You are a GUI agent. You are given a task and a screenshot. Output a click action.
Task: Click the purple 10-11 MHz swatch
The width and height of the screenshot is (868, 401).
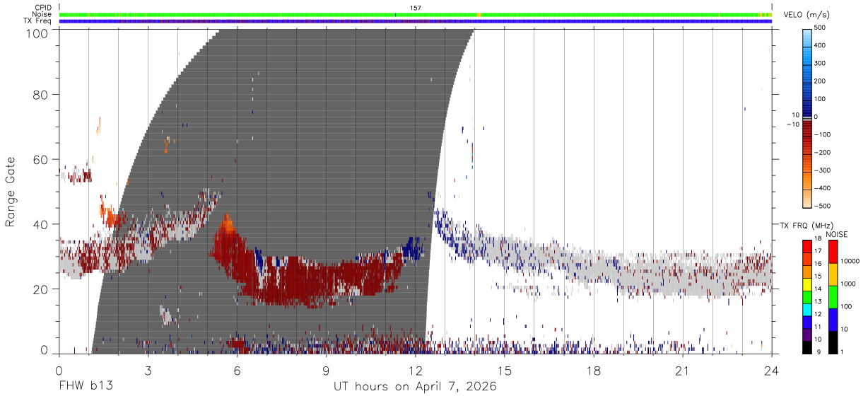pos(807,335)
